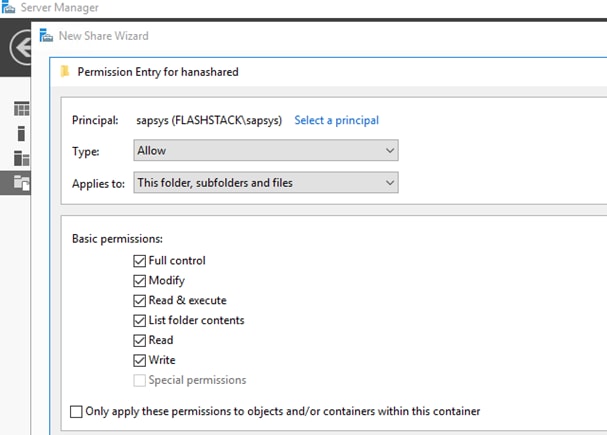The image size is (607, 435).
Task: Click the Server Manager back arrow
Action: coord(21,48)
